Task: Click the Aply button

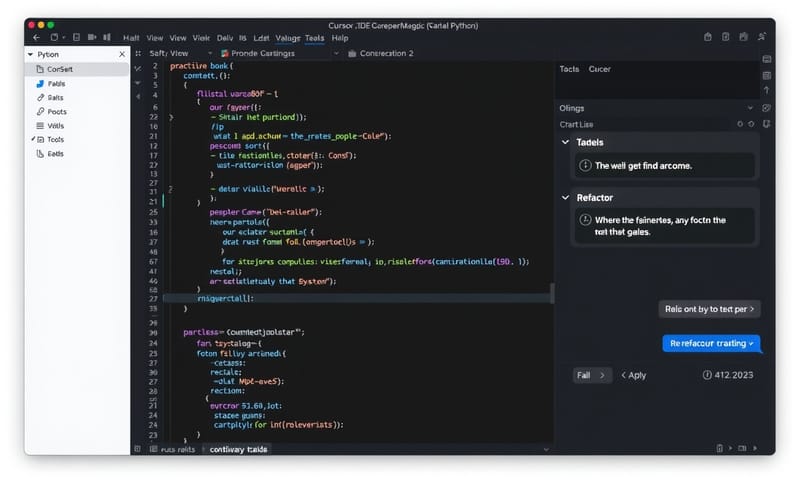Action: coord(633,375)
